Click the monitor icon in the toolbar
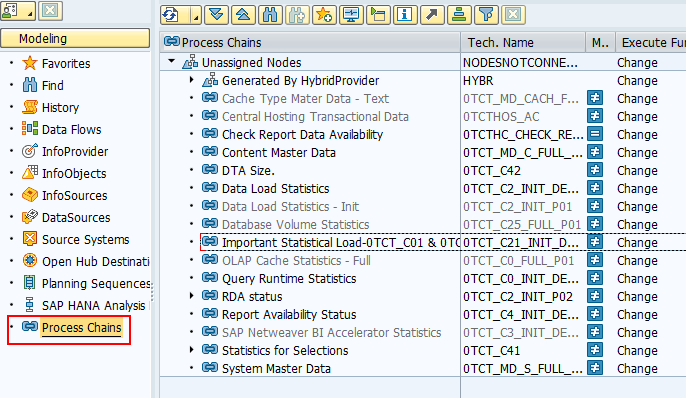This screenshot has width=686, height=398. [351, 15]
